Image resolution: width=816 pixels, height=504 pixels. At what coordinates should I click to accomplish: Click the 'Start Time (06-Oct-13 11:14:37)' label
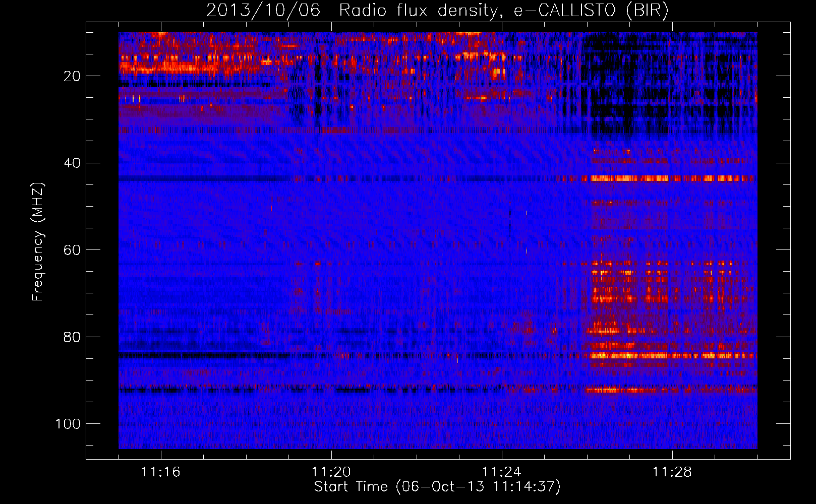click(x=437, y=486)
